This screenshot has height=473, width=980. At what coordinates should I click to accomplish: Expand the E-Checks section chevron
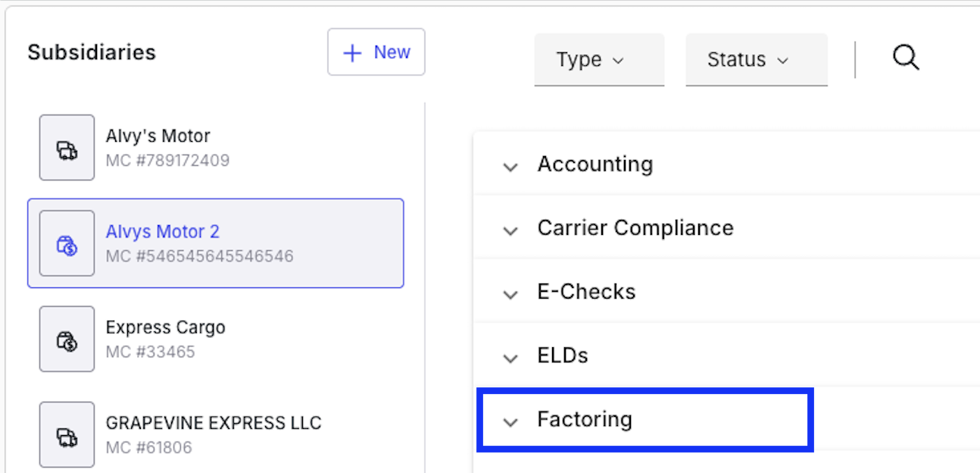[510, 294]
